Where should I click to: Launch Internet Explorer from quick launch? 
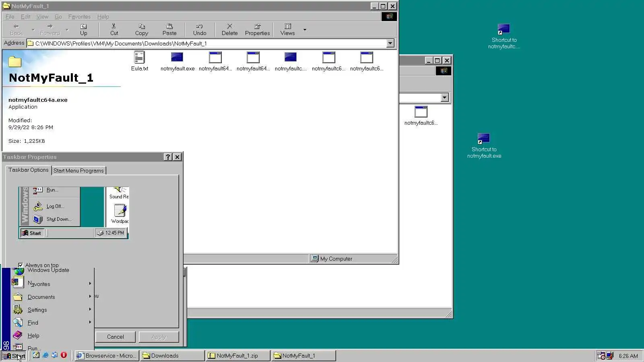(x=45, y=355)
